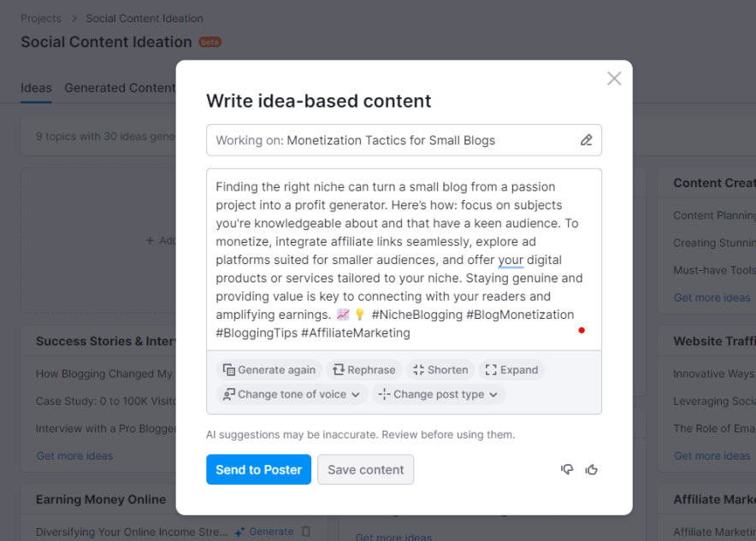
Task: Select the Ideas tab
Action: [36, 87]
